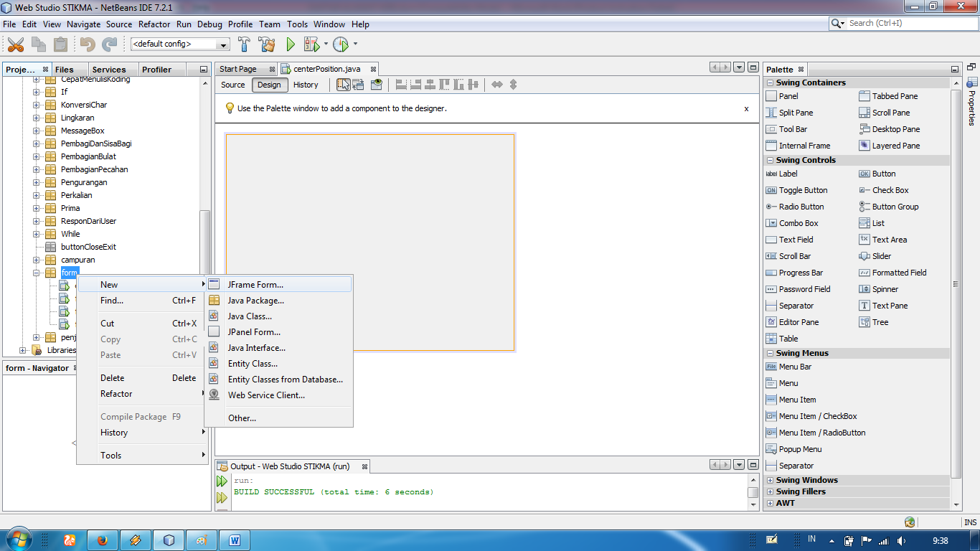
Task: Run the main project using the green play icon
Action: click(x=291, y=44)
